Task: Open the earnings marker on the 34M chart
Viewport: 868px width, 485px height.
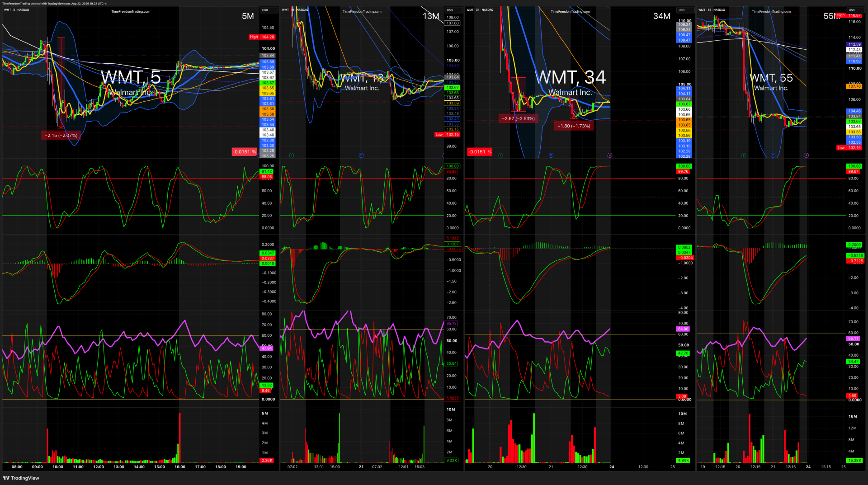Action: pyautogui.click(x=501, y=155)
